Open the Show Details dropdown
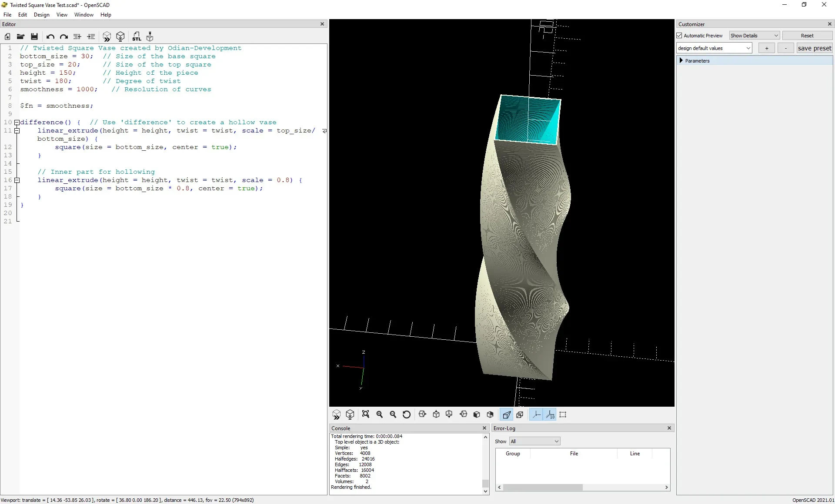This screenshot has height=504, width=835. 755,36
